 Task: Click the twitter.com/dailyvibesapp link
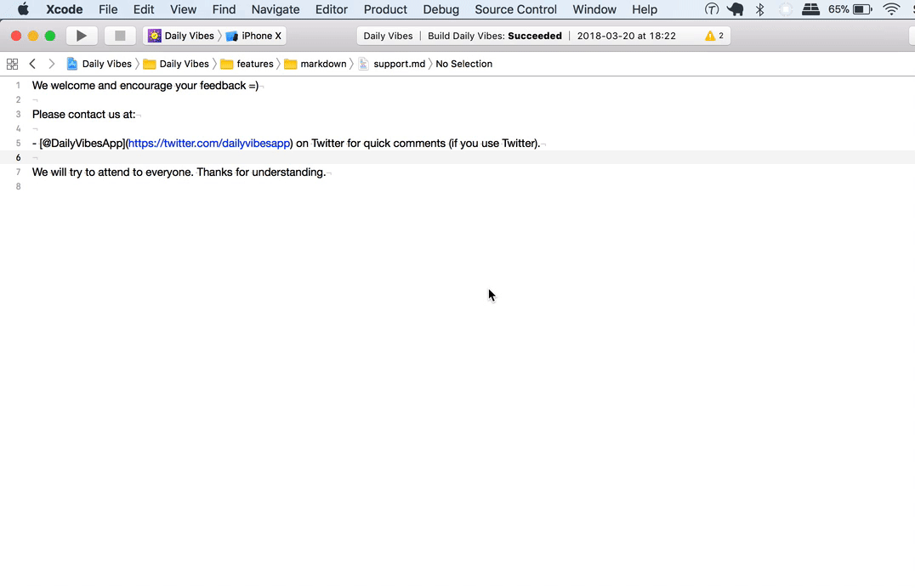209,143
